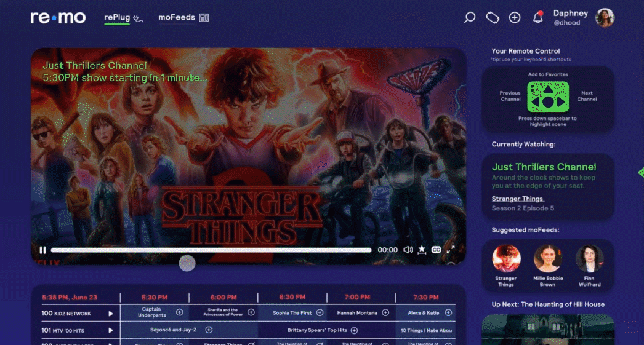Viewport: 644px width, 345px height.
Task: Click the 7:30 PM time column header
Action: click(426, 297)
